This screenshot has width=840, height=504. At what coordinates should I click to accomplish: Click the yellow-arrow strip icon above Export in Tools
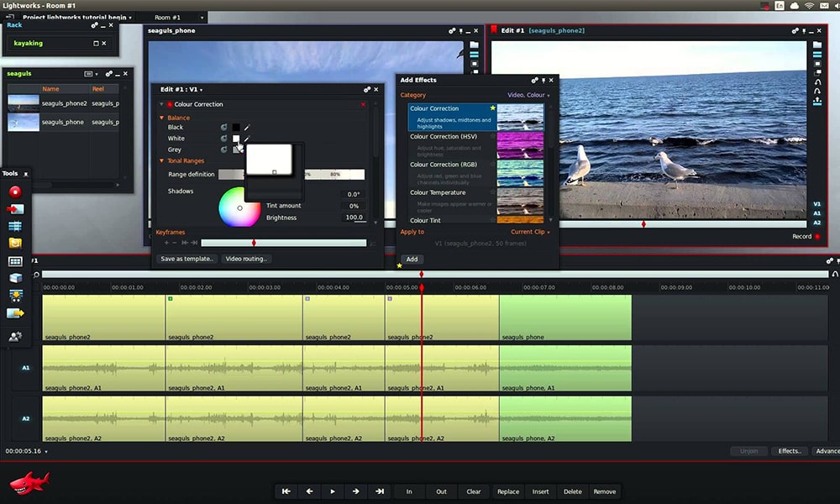(x=15, y=295)
